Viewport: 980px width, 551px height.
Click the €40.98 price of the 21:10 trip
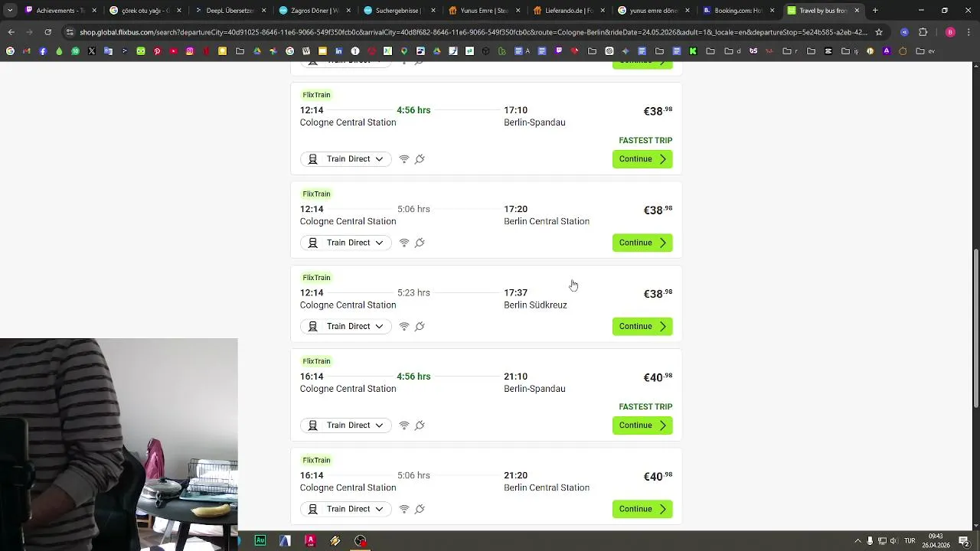coord(658,377)
